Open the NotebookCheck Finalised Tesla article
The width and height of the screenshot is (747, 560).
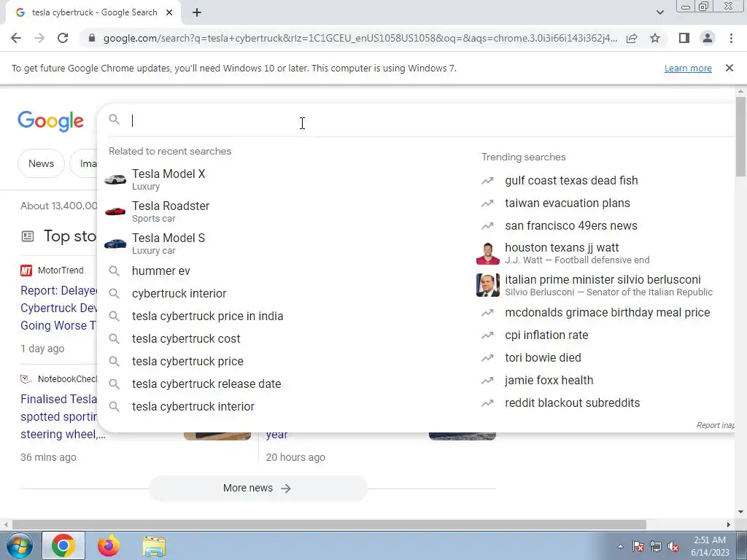58,416
